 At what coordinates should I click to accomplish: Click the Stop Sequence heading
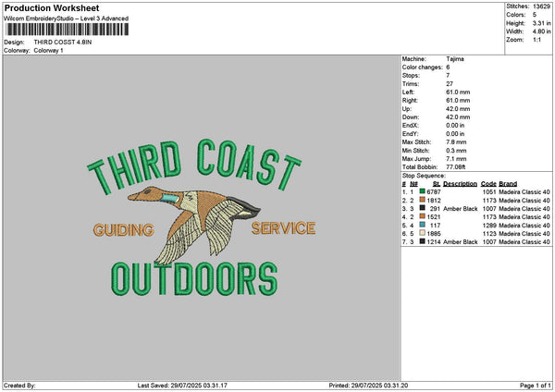pyautogui.click(x=424, y=176)
